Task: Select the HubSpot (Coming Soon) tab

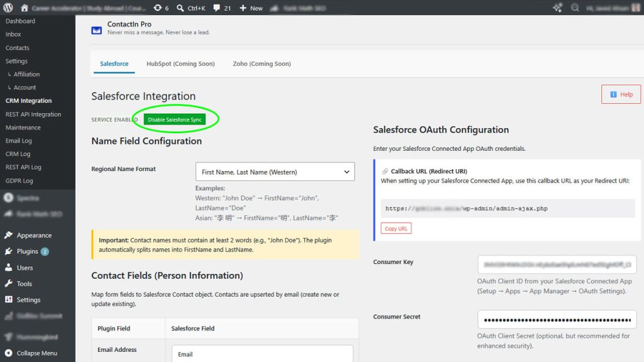Action: [180, 63]
